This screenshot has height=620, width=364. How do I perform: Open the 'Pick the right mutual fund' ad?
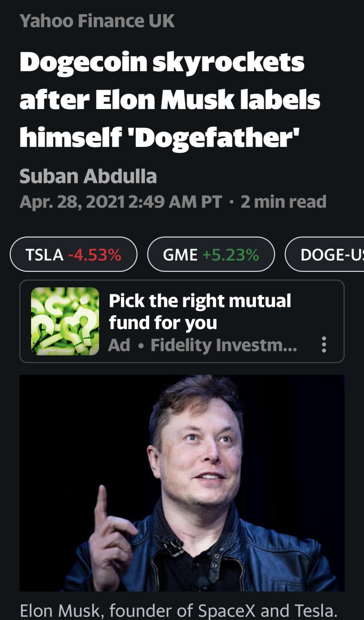coord(200,311)
